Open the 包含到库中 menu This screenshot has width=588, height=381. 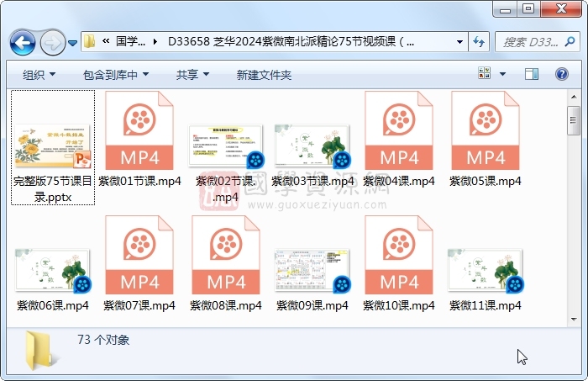116,75
